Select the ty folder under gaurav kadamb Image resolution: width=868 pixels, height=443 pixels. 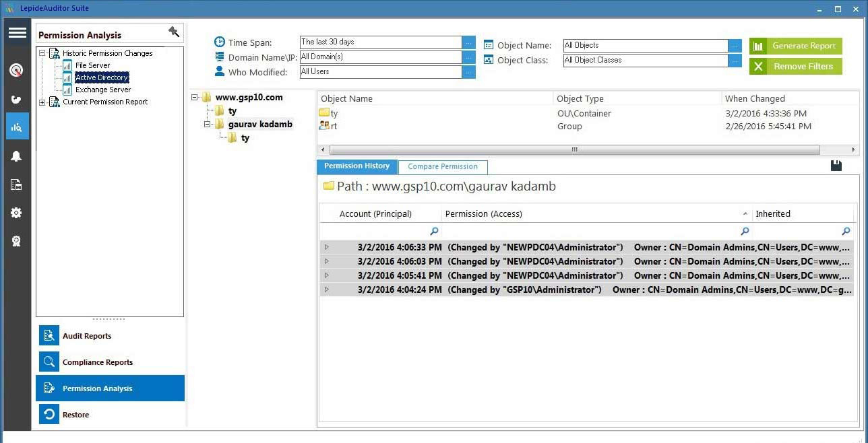tap(245, 138)
